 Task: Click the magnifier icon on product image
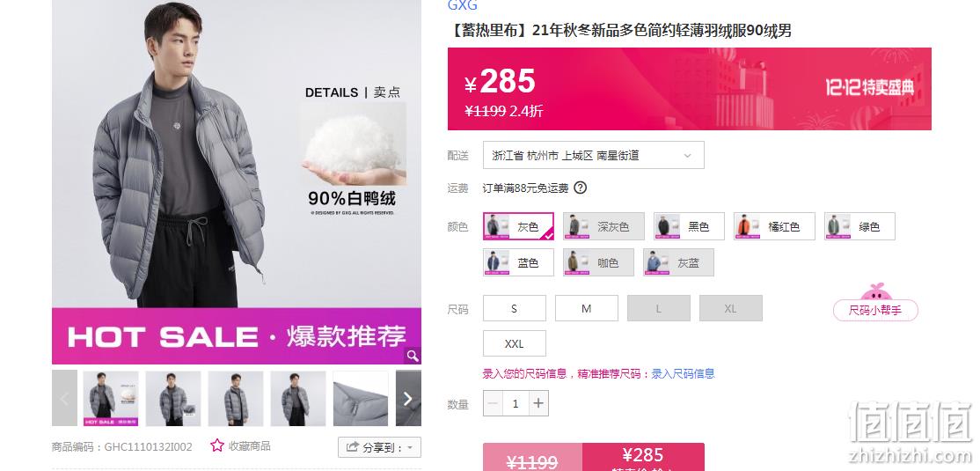(x=413, y=356)
